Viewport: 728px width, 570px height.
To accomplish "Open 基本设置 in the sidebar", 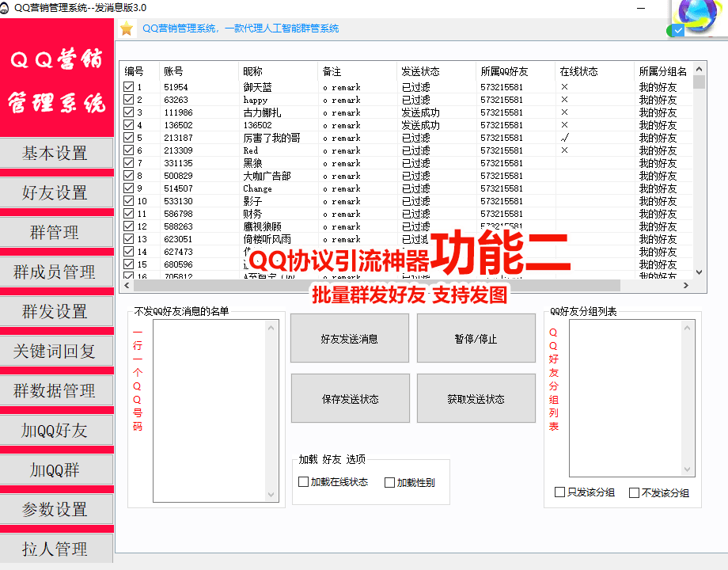I will point(55,153).
